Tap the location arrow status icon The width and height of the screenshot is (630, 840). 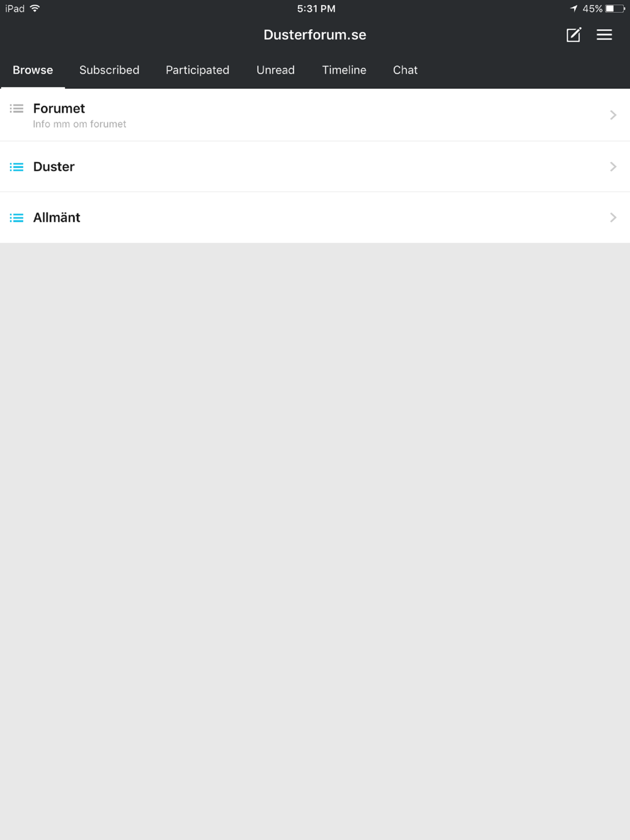574,8
